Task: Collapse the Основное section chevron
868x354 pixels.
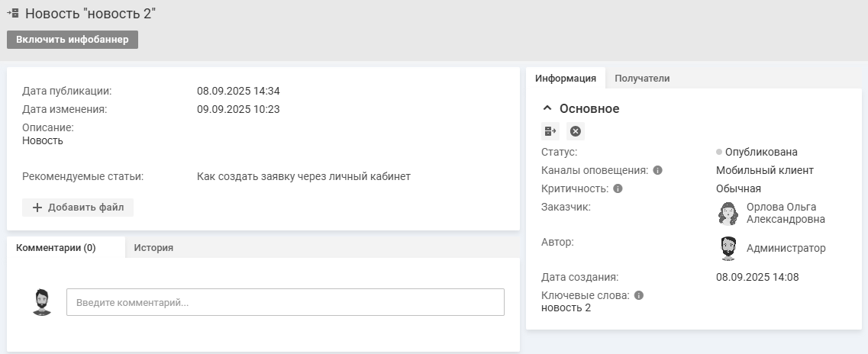Action: 547,108
